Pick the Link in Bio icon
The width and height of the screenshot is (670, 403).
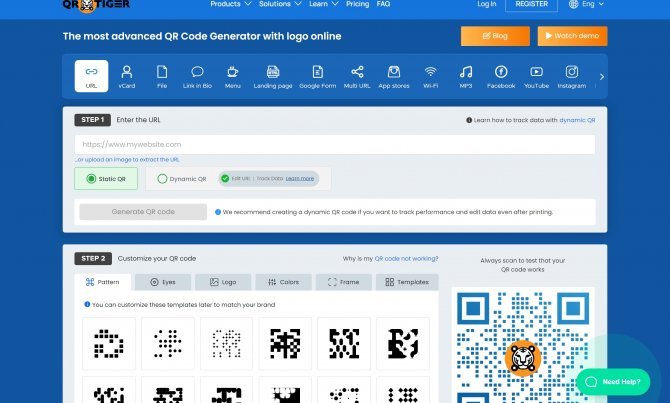[x=197, y=71]
